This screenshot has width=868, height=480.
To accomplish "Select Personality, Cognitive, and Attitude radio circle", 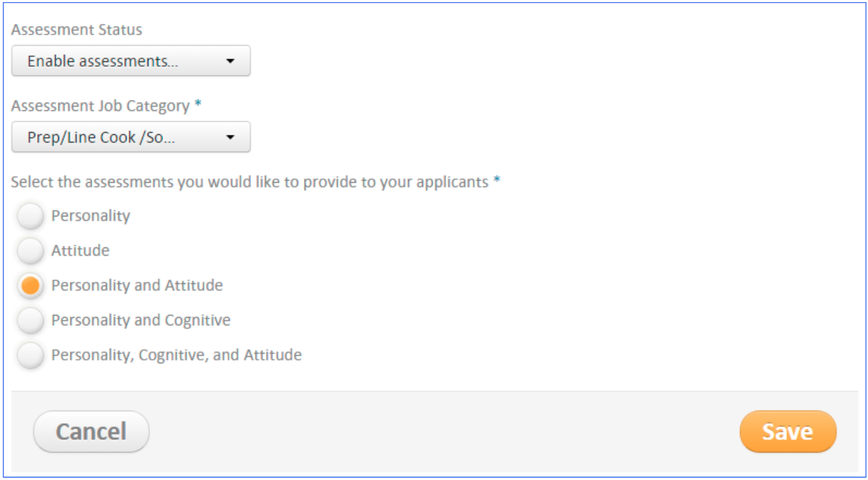I will [x=30, y=355].
